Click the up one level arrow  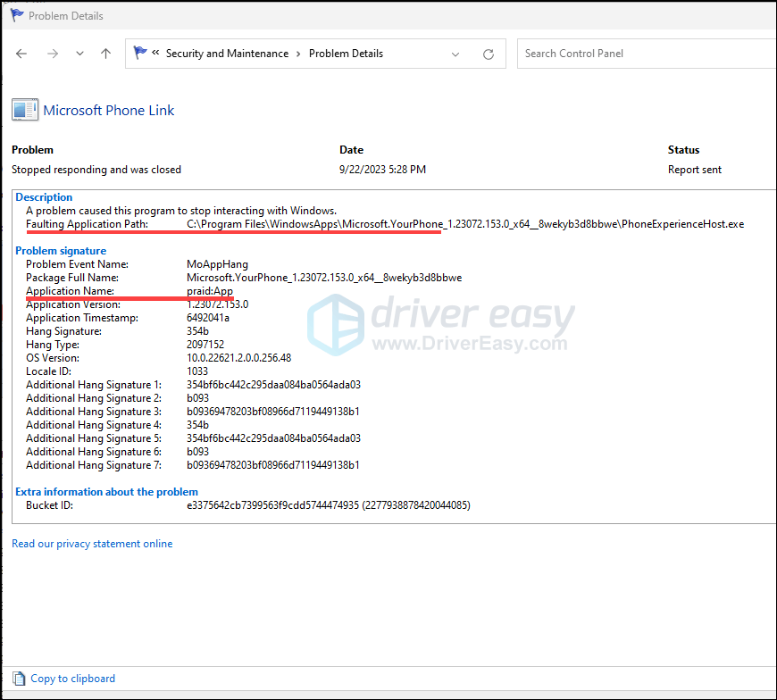104,54
